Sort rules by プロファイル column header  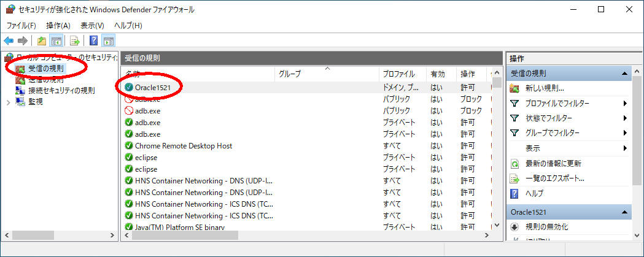pos(399,74)
